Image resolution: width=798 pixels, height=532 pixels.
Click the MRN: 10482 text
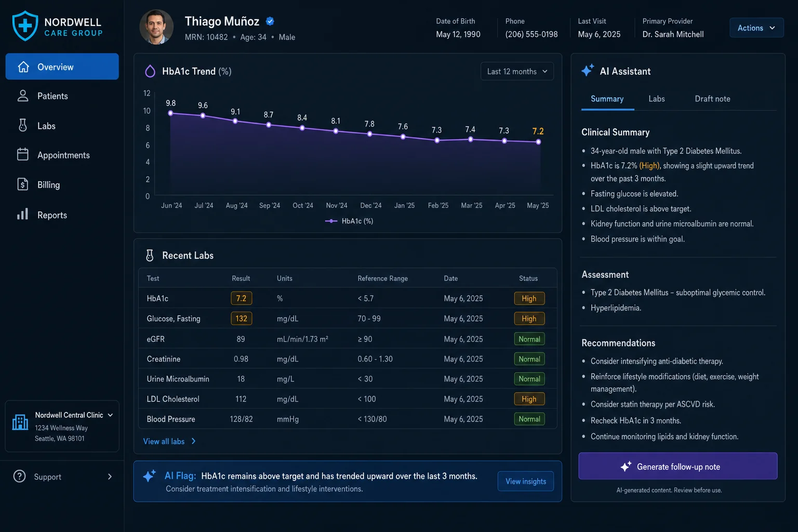coord(206,37)
